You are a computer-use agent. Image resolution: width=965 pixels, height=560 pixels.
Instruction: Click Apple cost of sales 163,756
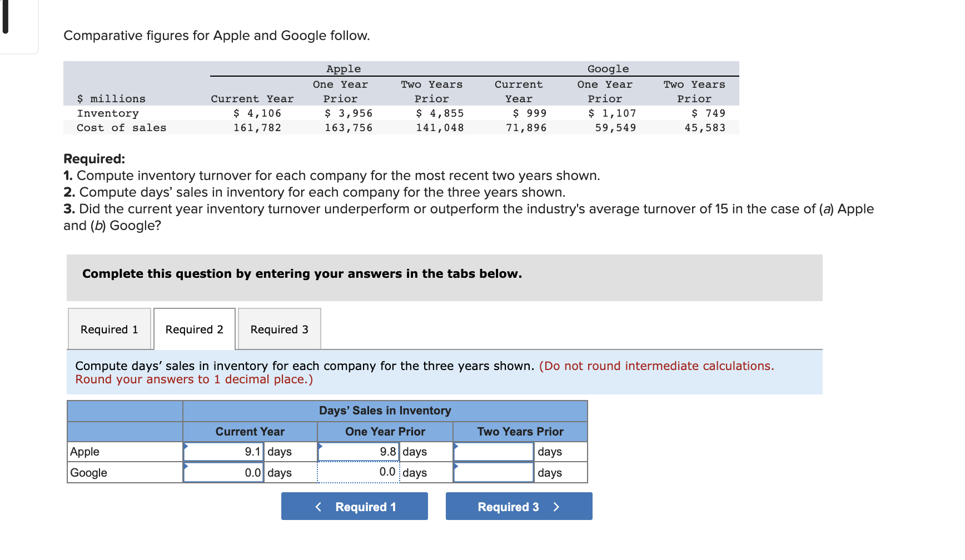click(x=349, y=128)
